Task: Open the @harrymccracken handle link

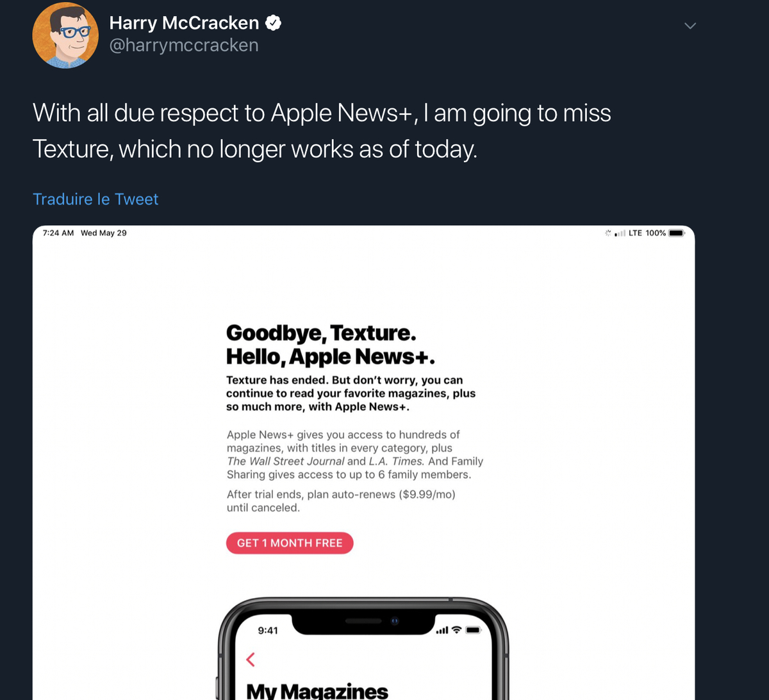Action: (x=184, y=45)
